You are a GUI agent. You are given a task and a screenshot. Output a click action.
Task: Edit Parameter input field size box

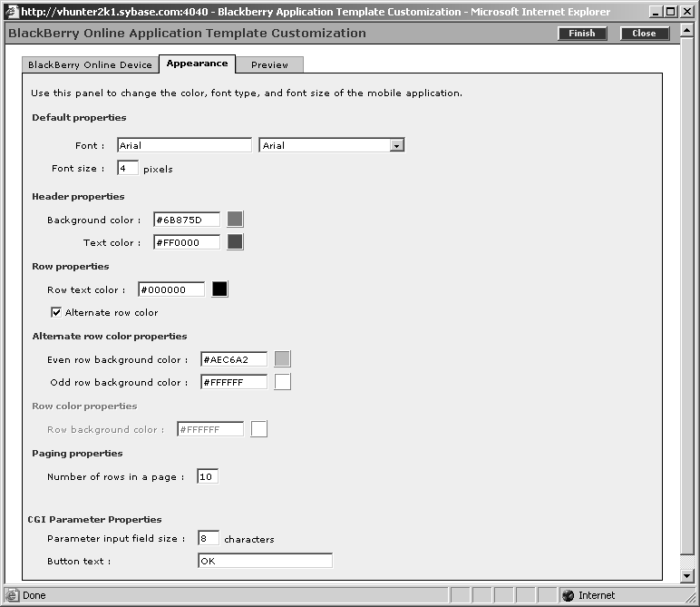click(x=209, y=538)
